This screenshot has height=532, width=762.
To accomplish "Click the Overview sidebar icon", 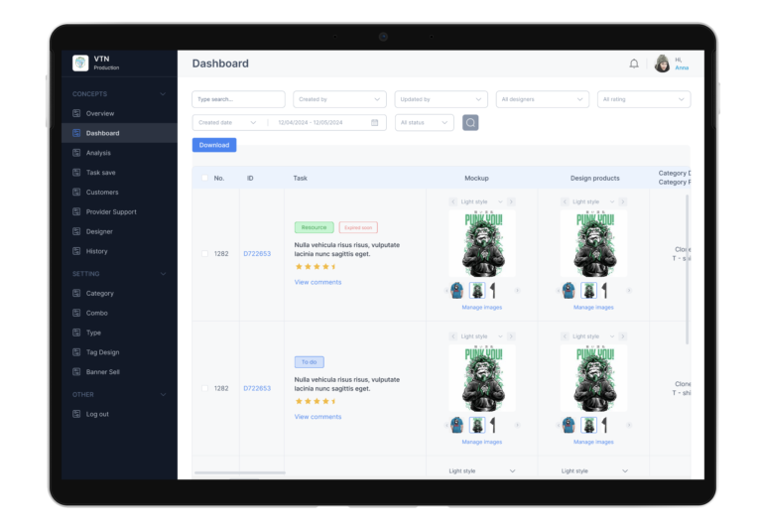I will (x=76, y=113).
